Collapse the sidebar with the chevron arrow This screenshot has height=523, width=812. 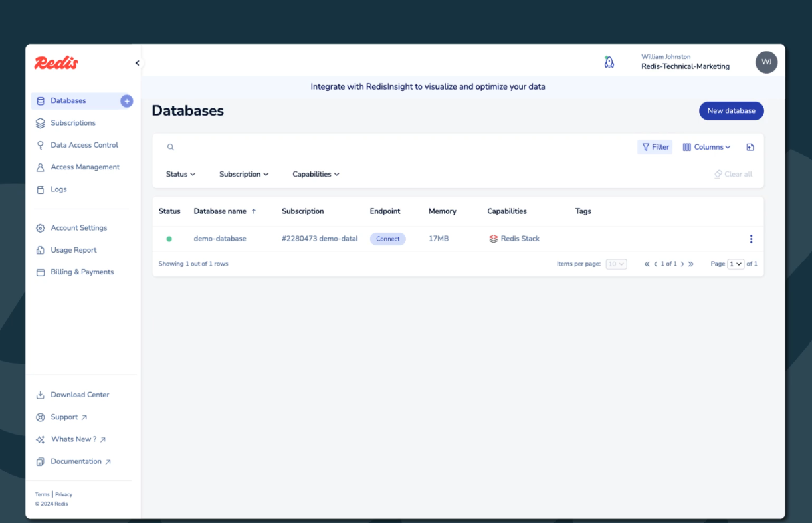pos(138,63)
